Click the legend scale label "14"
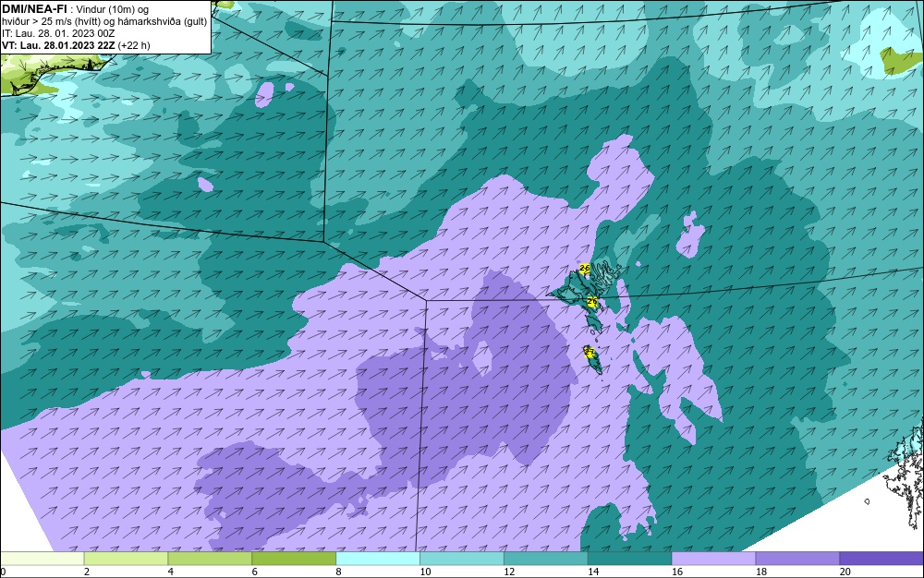The width and height of the screenshot is (924, 578). pos(593,572)
